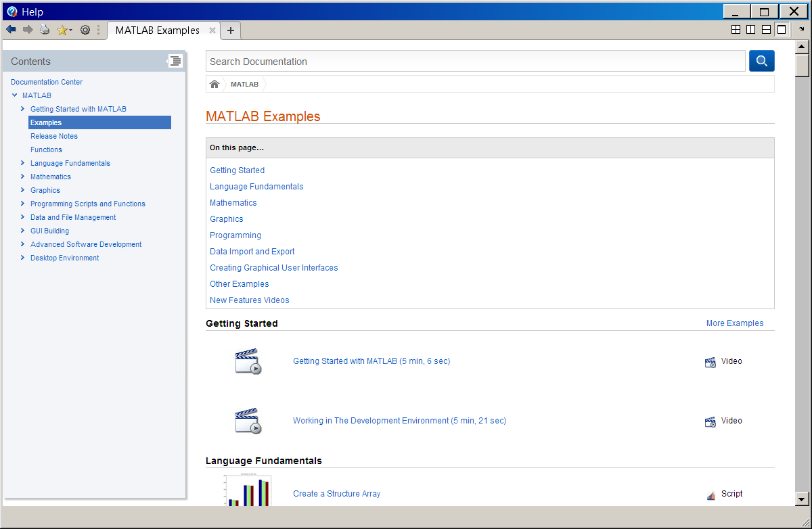Switch to the four-pane grid layout
This screenshot has height=529, width=812.
click(x=736, y=30)
